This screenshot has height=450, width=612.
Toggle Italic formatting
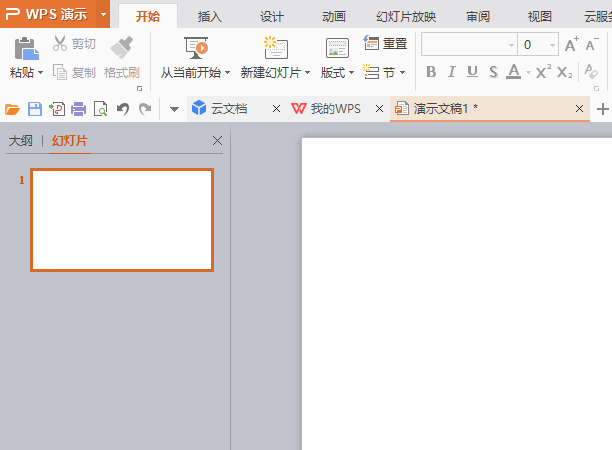[452, 72]
